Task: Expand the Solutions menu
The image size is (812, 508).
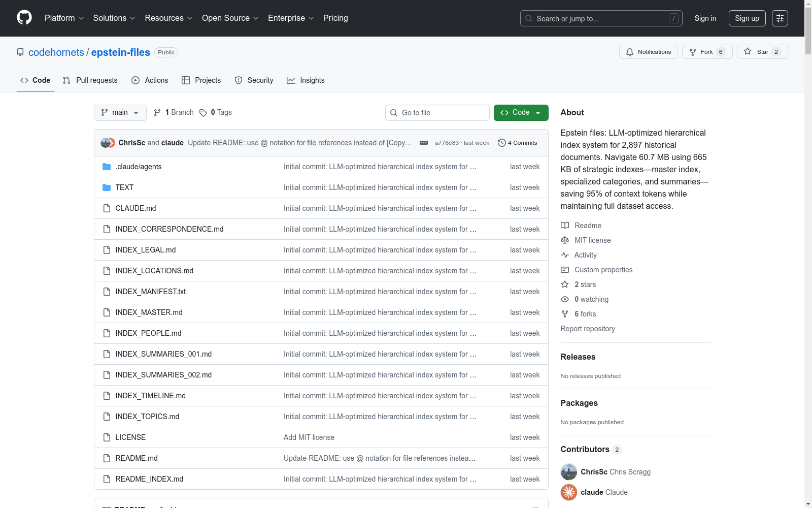Action: click(114, 18)
